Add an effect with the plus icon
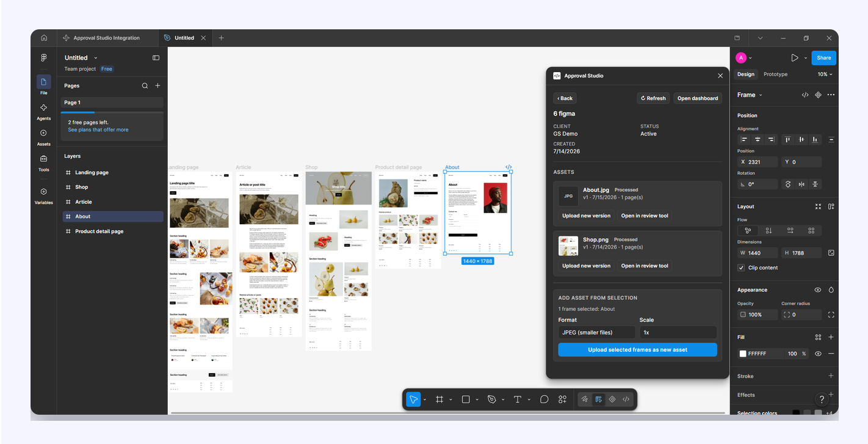 [x=831, y=395]
